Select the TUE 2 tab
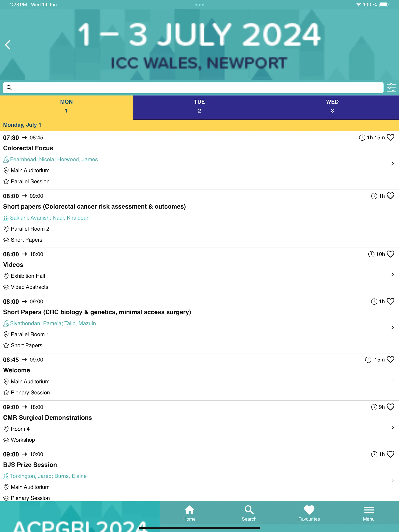This screenshot has height=532, width=399. coord(199,106)
